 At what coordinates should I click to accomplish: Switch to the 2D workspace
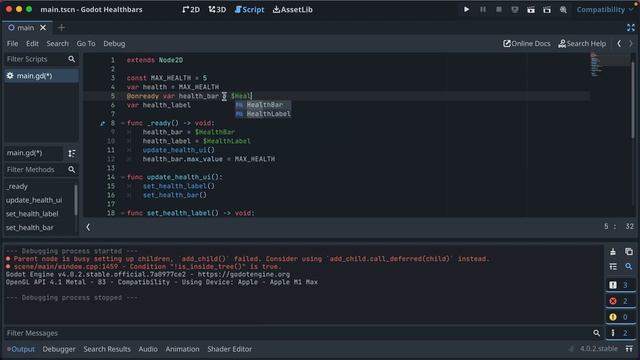tap(191, 9)
